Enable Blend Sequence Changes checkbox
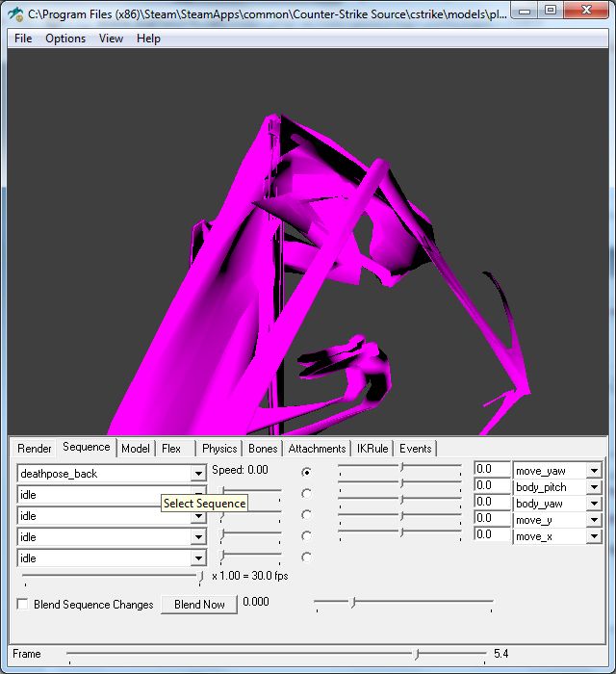The height and width of the screenshot is (674, 616). tap(22, 604)
